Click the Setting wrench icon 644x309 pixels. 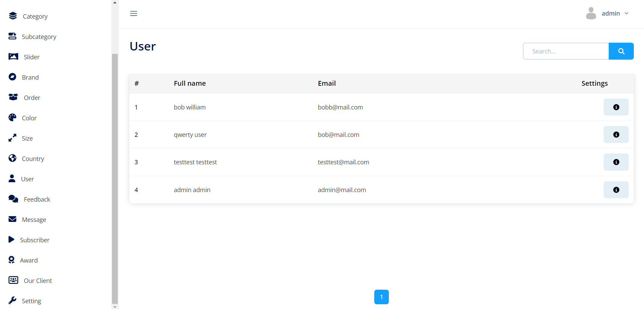click(13, 301)
